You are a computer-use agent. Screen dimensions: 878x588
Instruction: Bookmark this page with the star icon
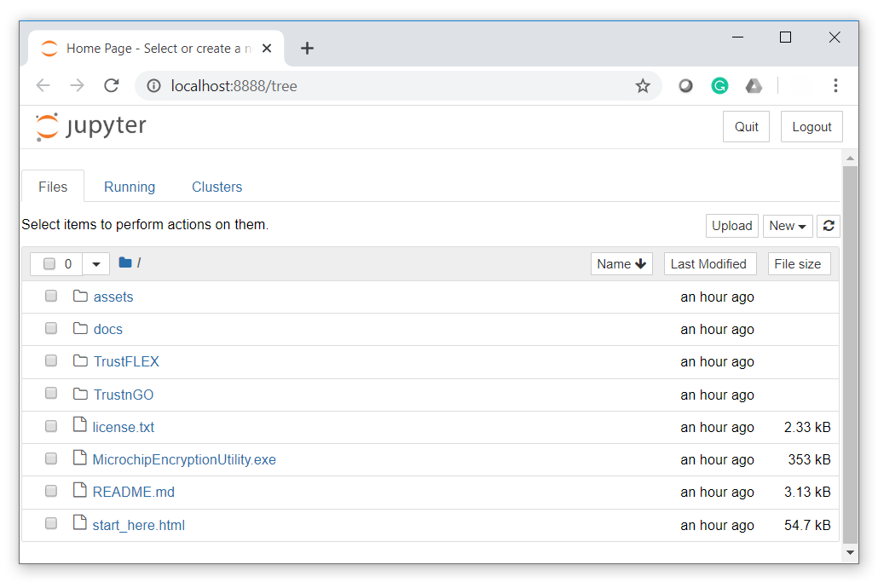click(x=643, y=85)
